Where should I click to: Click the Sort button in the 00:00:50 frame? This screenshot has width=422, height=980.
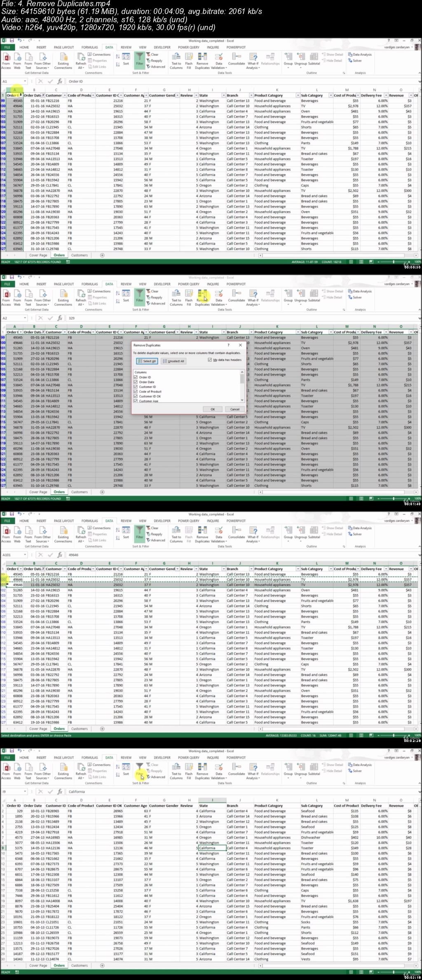[126, 59]
